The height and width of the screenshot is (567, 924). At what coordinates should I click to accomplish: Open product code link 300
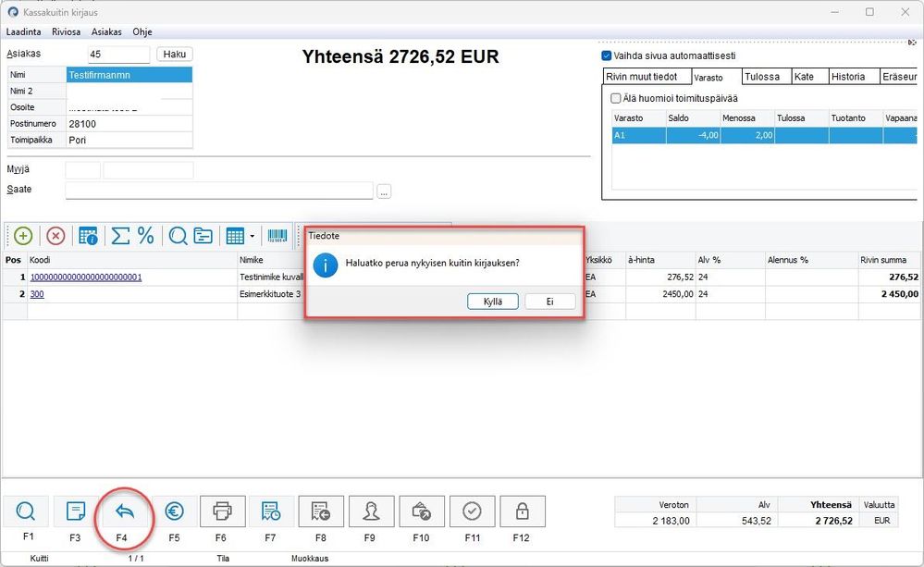(37, 294)
